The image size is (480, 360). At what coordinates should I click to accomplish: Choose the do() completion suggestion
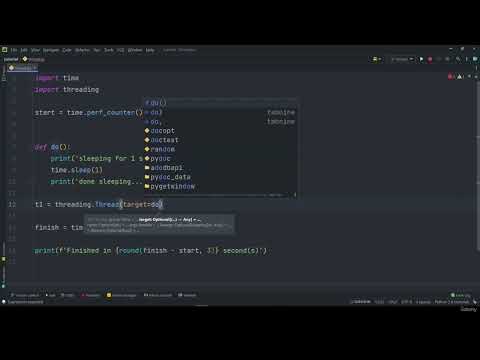[220, 103]
